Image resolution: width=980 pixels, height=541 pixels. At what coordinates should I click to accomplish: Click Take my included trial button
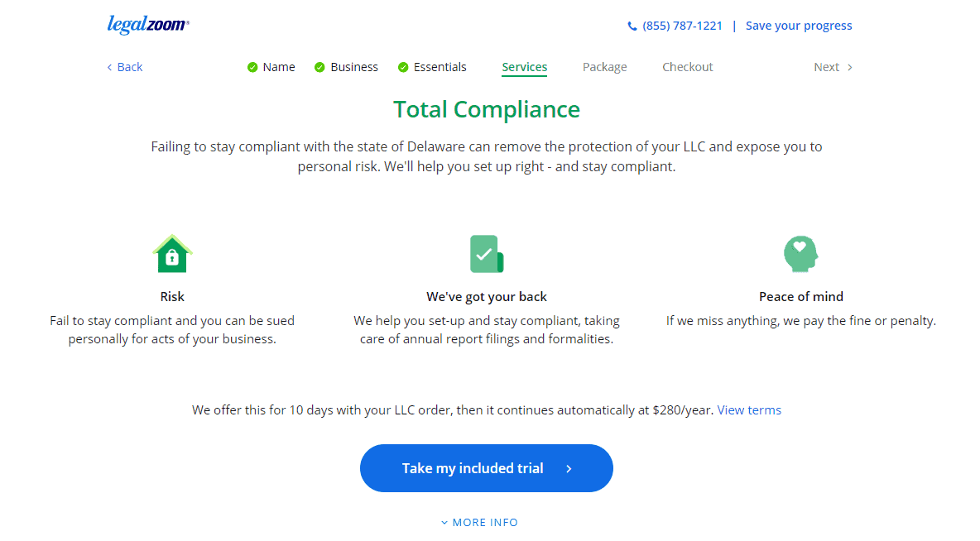[486, 468]
